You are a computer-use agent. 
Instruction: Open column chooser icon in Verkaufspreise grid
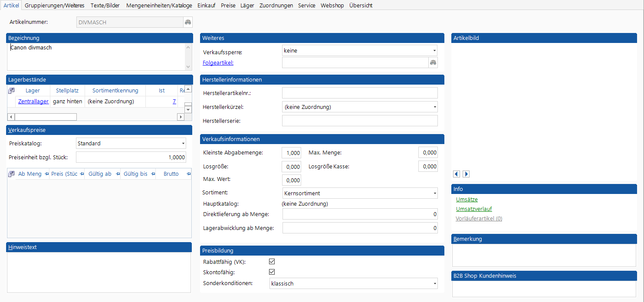pyautogui.click(x=12, y=174)
